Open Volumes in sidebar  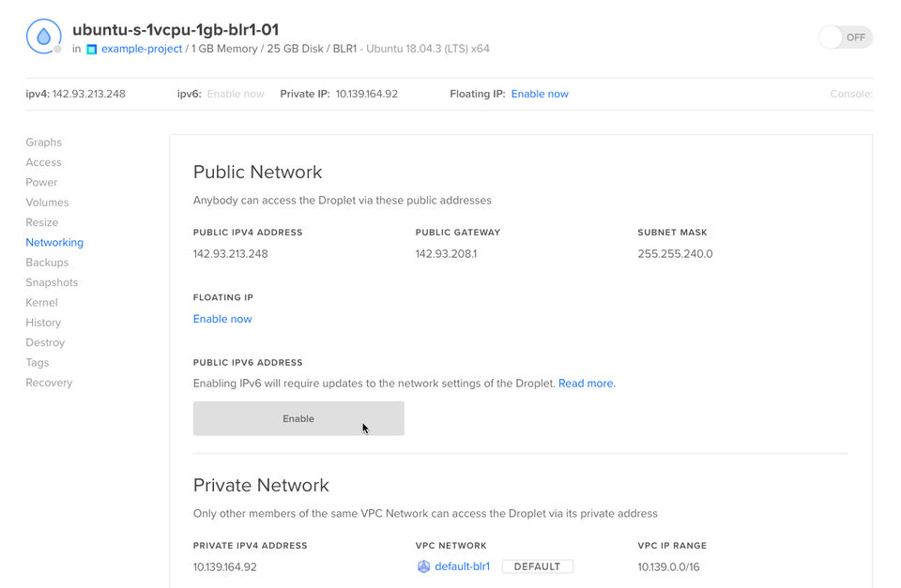(47, 203)
